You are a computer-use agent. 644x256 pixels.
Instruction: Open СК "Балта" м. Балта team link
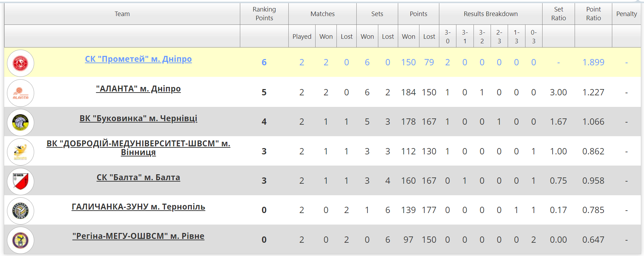pyautogui.click(x=138, y=177)
